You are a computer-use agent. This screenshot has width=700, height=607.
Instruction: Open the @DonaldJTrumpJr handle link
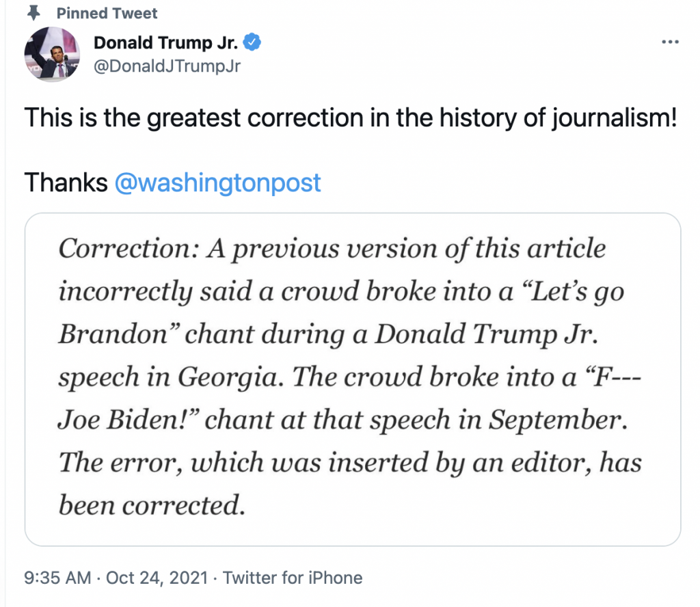(x=167, y=66)
